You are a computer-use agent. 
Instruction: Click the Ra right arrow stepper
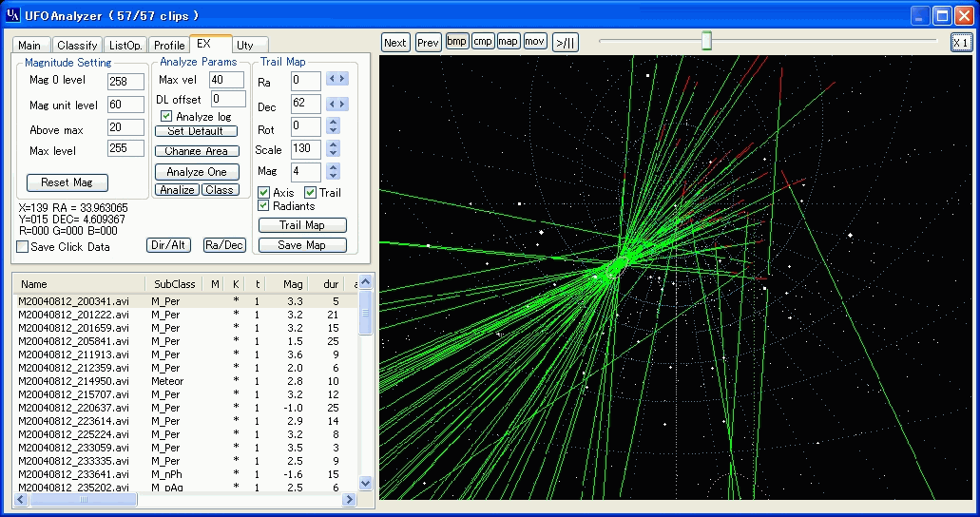click(343, 80)
